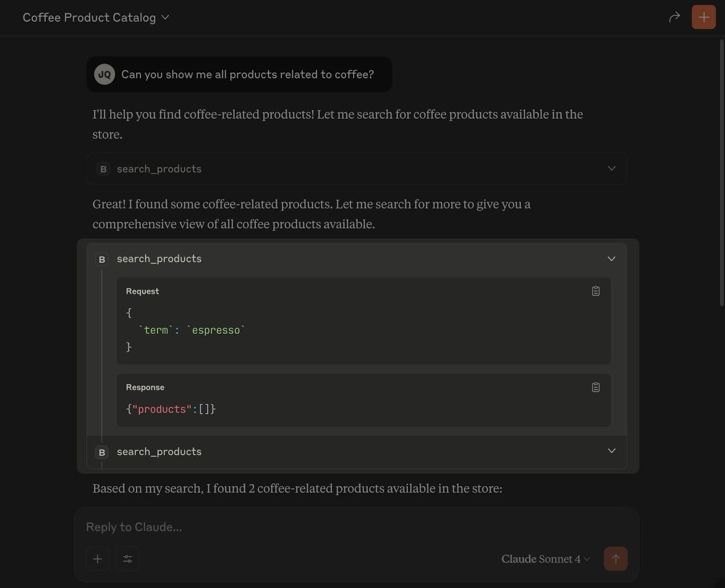Expand the first search_products result
725x588 pixels.
click(611, 169)
